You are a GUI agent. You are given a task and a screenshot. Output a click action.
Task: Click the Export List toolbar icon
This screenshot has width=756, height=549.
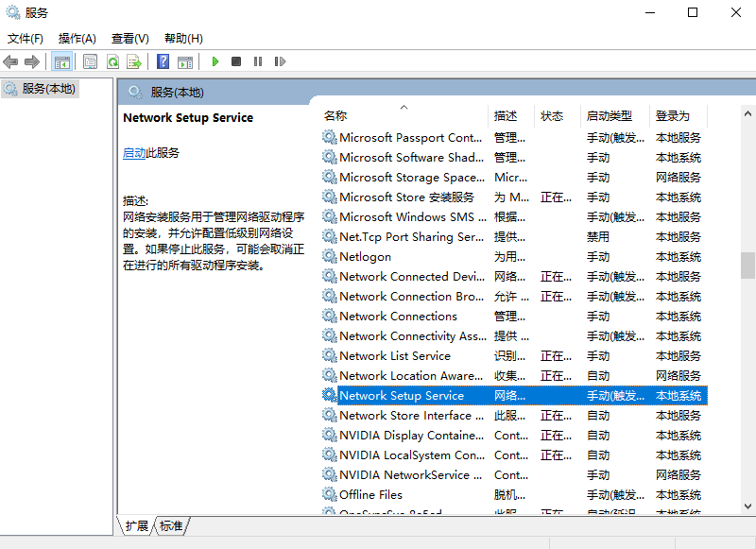click(135, 61)
